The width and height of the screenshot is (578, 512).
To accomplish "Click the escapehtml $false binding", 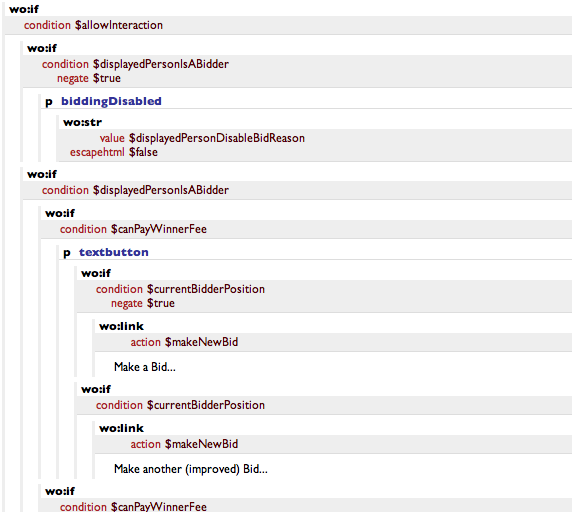I will point(114,152).
